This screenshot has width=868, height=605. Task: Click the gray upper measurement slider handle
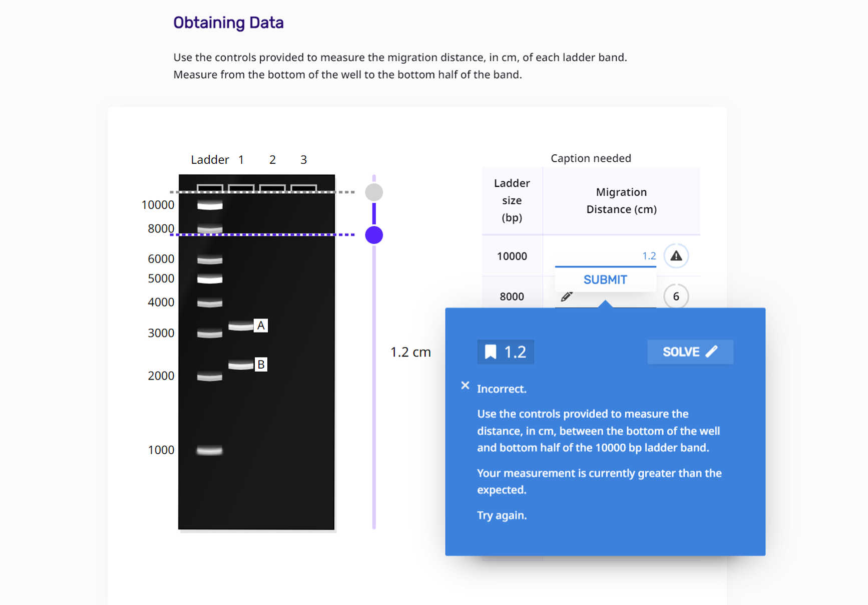pos(374,192)
